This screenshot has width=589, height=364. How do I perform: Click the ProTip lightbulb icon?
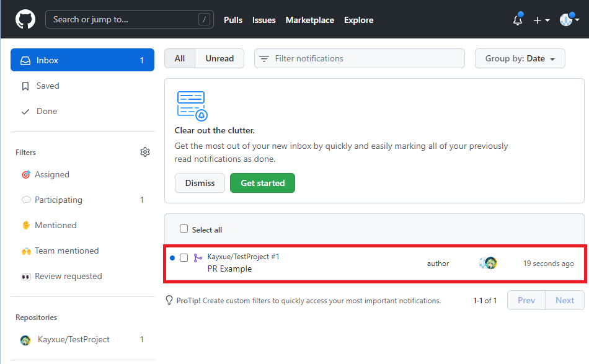coord(169,300)
